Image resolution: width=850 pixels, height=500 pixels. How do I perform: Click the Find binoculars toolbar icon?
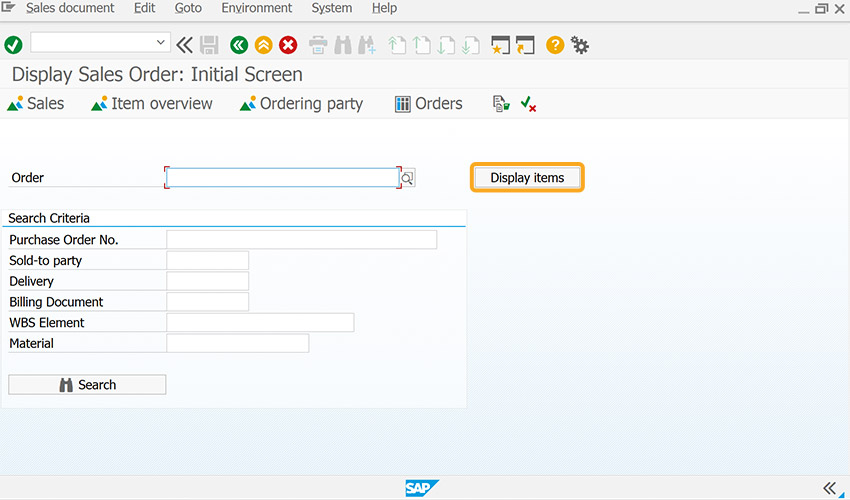click(x=343, y=45)
